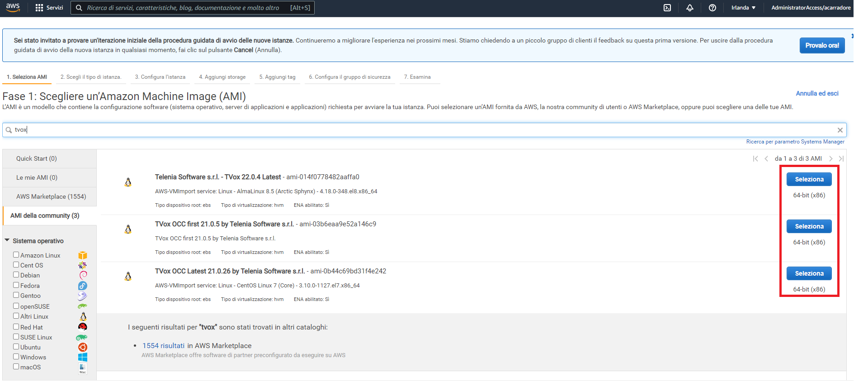The image size is (868, 387).
Task: Click the magnifier icon in AMI search
Action: (9, 130)
